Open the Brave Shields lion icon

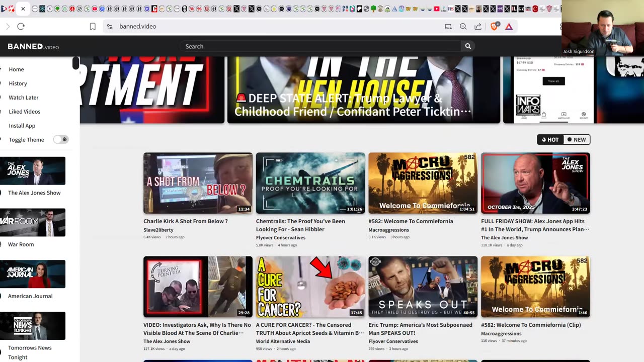point(495,26)
